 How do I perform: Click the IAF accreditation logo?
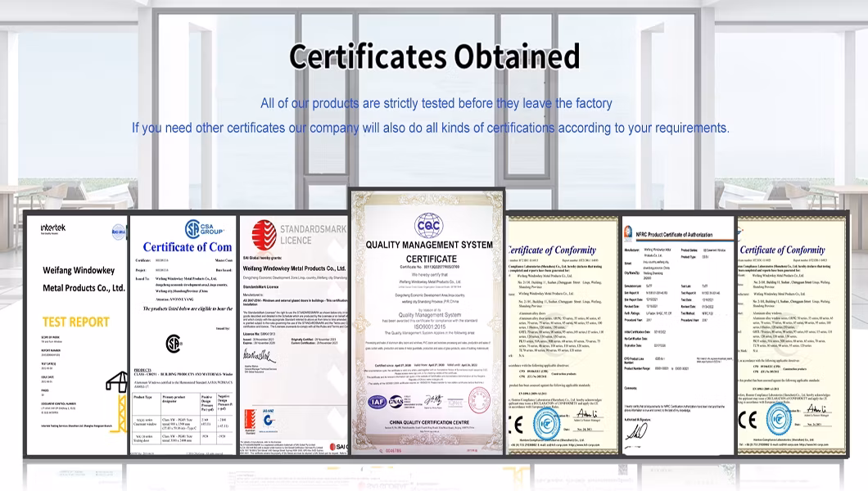coord(377,402)
